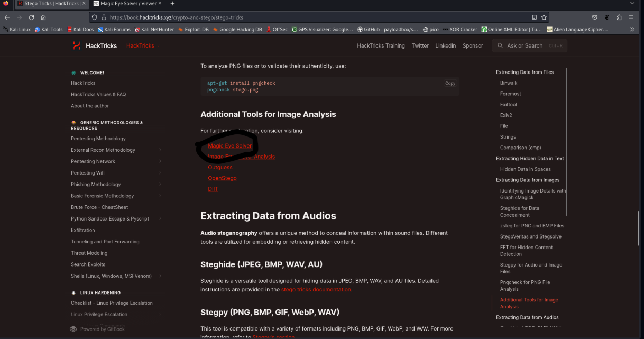Jump to Extracting Data from Audios outline

(x=527, y=317)
